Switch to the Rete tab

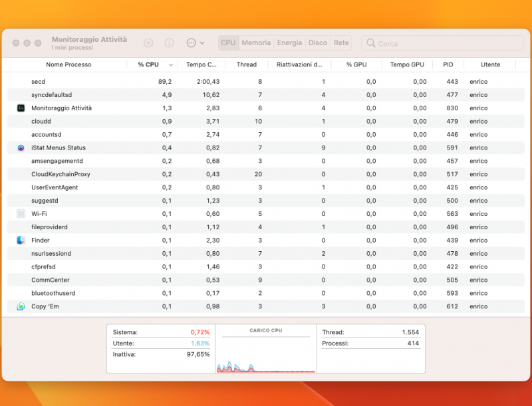coord(341,43)
